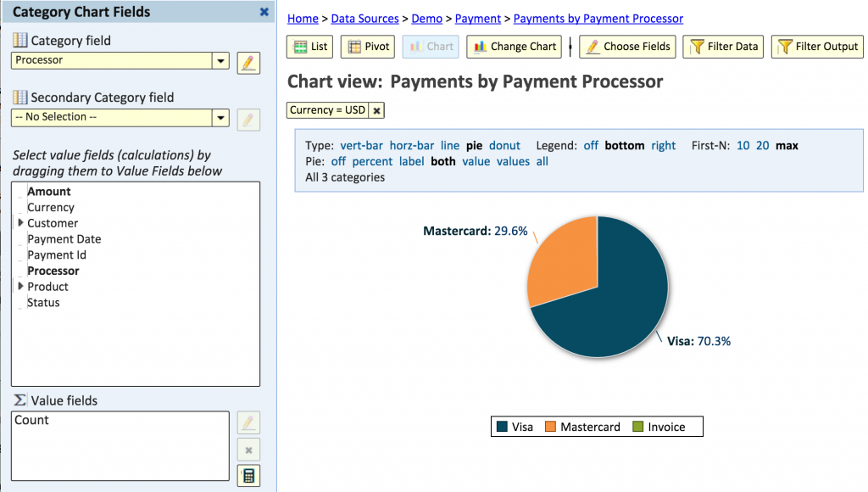Viewport: 868px width, 492px height.
Task: Open the No Selection secondary dropdown
Action: click(221, 117)
